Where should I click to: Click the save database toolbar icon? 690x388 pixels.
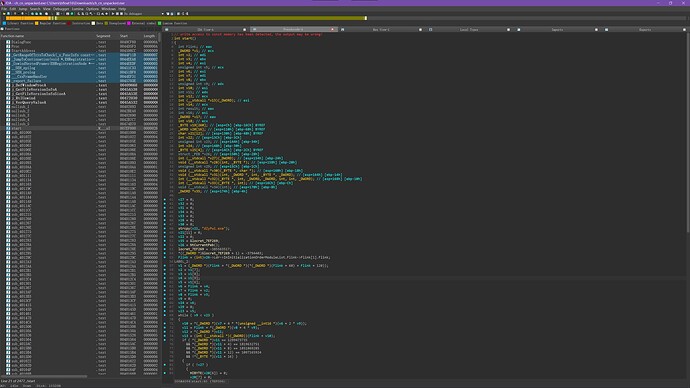pyautogui.click(x=8, y=14)
